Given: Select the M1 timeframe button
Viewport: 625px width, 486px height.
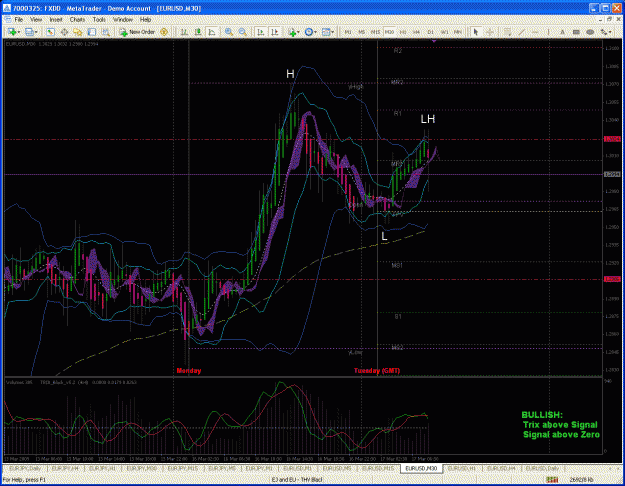Looking at the screenshot, I should click(x=348, y=32).
